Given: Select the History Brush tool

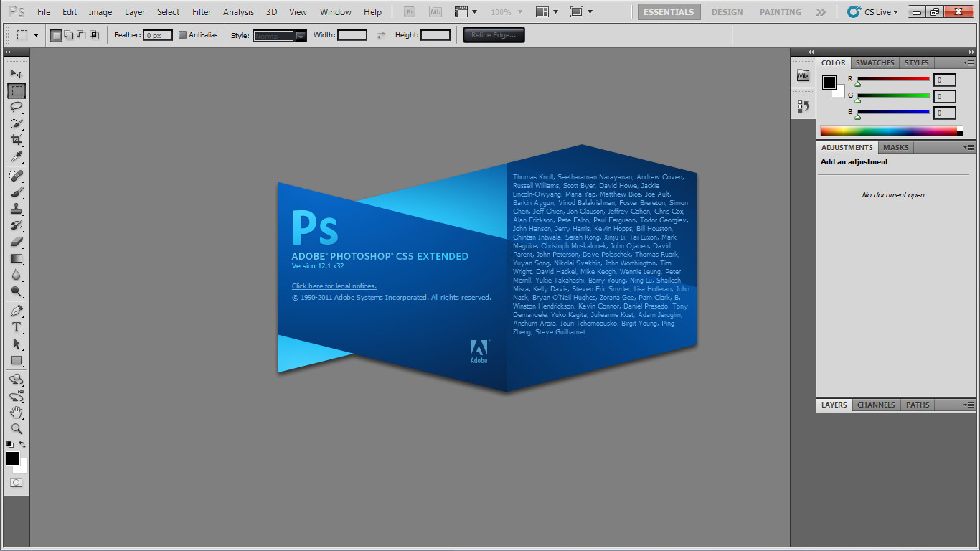Looking at the screenshot, I should click(x=17, y=225).
